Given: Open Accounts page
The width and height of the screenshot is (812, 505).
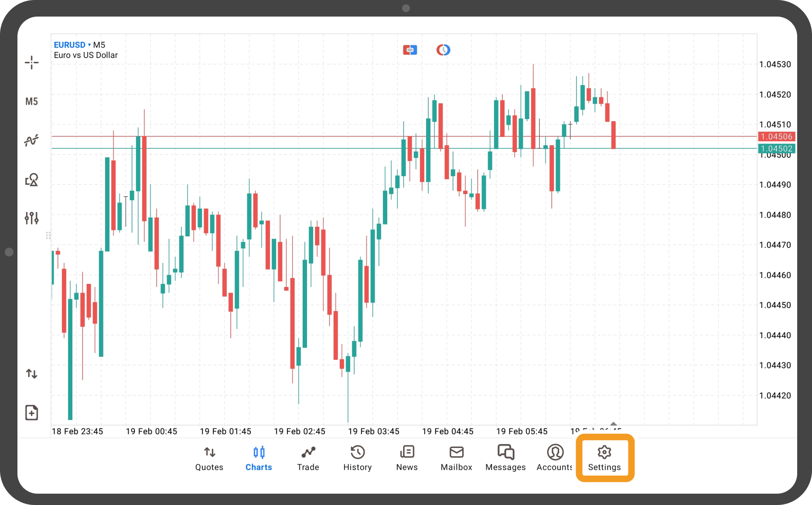Looking at the screenshot, I should 555,458.
